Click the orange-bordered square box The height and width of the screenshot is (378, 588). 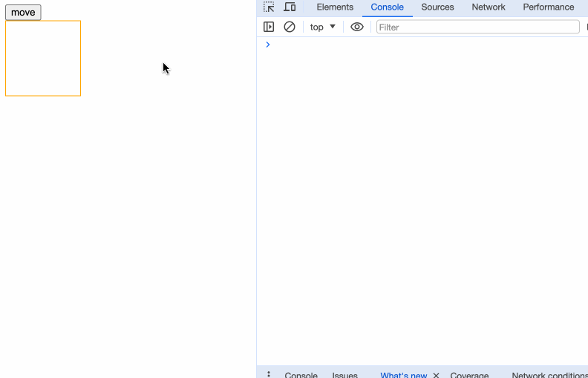coord(43,59)
